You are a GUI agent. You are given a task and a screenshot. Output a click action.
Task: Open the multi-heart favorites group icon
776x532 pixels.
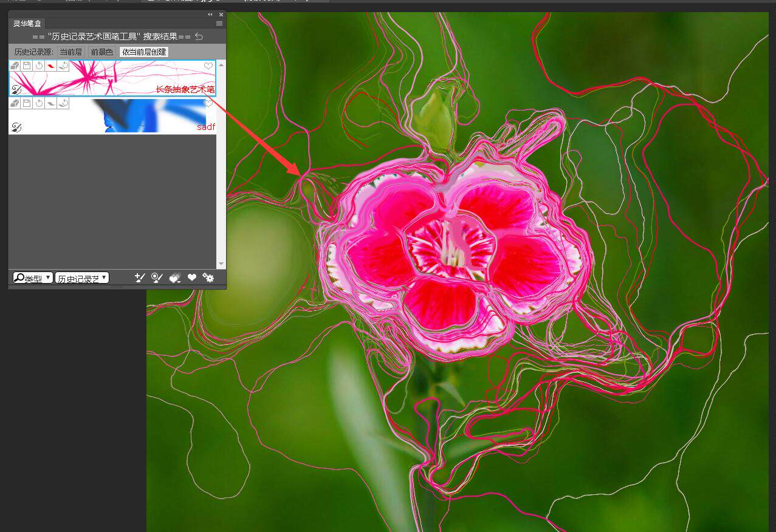(x=175, y=278)
